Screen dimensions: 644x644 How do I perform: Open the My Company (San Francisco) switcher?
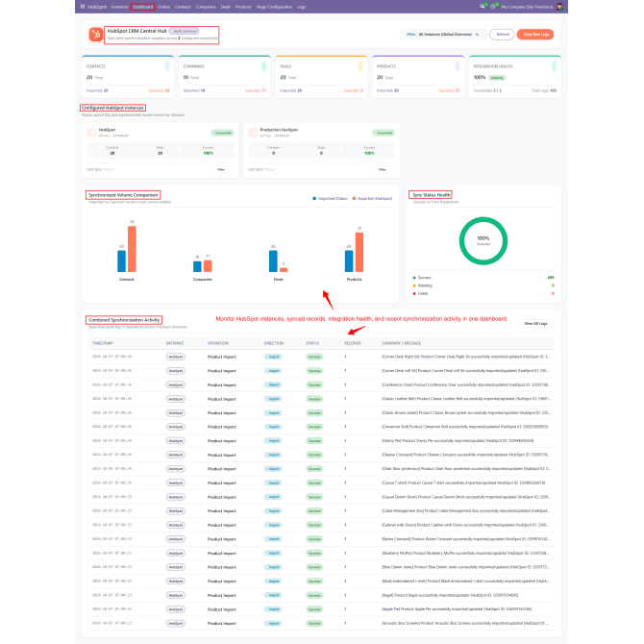[527, 7]
